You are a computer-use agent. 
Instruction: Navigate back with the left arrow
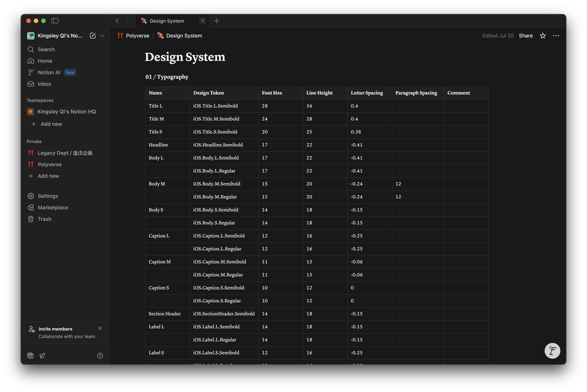(x=117, y=21)
